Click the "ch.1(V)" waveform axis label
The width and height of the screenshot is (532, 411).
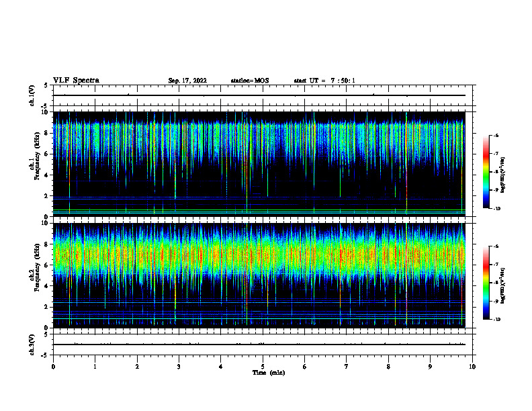(32, 95)
